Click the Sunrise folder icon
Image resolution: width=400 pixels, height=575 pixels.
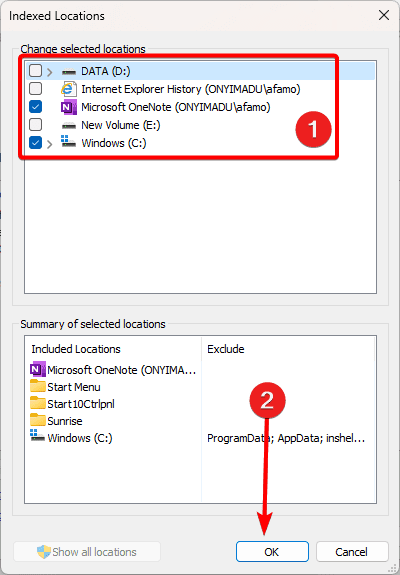coord(38,420)
